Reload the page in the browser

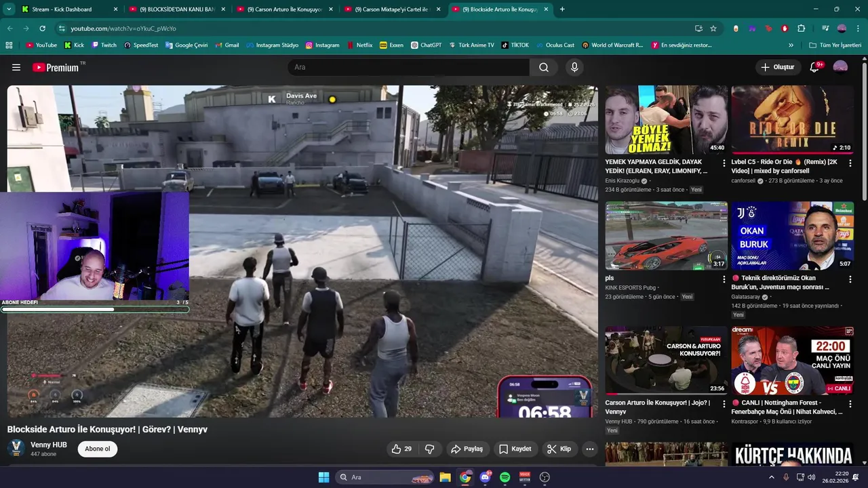(42, 28)
